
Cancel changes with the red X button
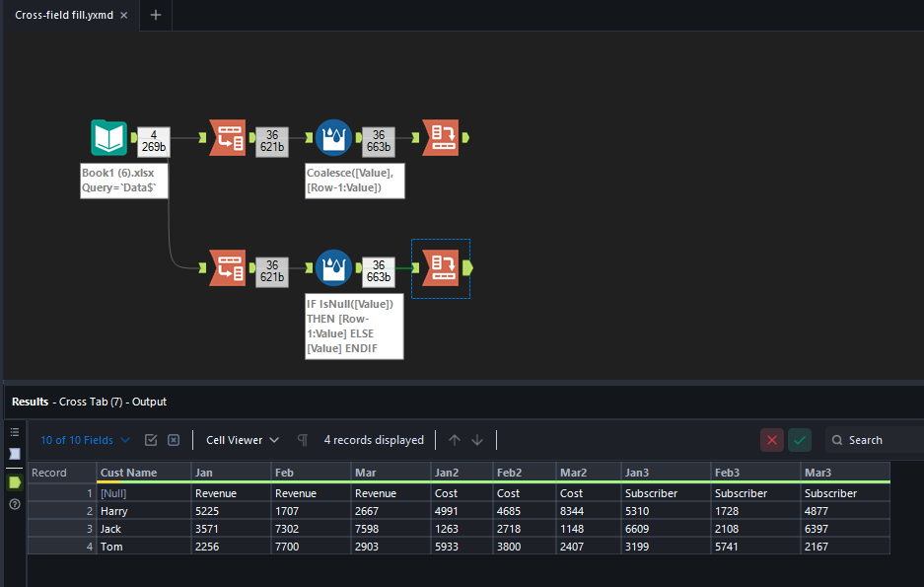point(772,440)
